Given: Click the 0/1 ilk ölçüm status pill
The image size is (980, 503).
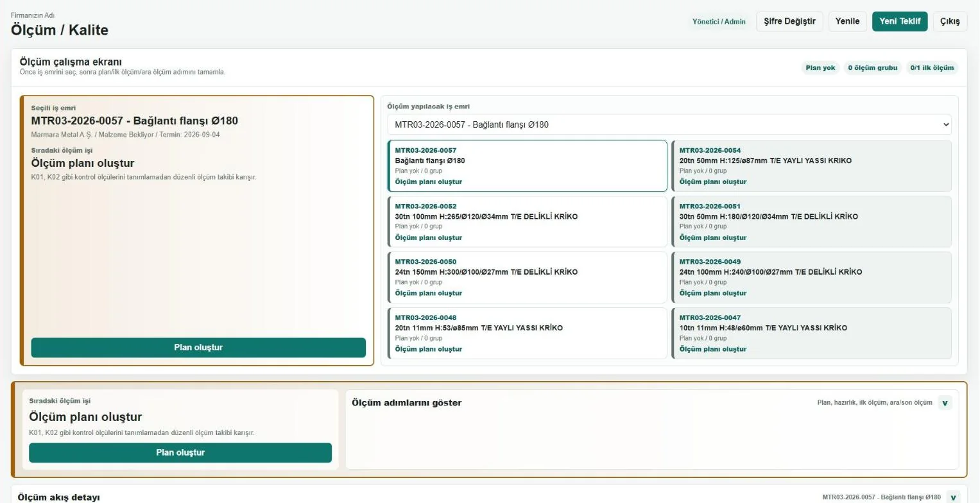Looking at the screenshot, I should click(x=932, y=67).
